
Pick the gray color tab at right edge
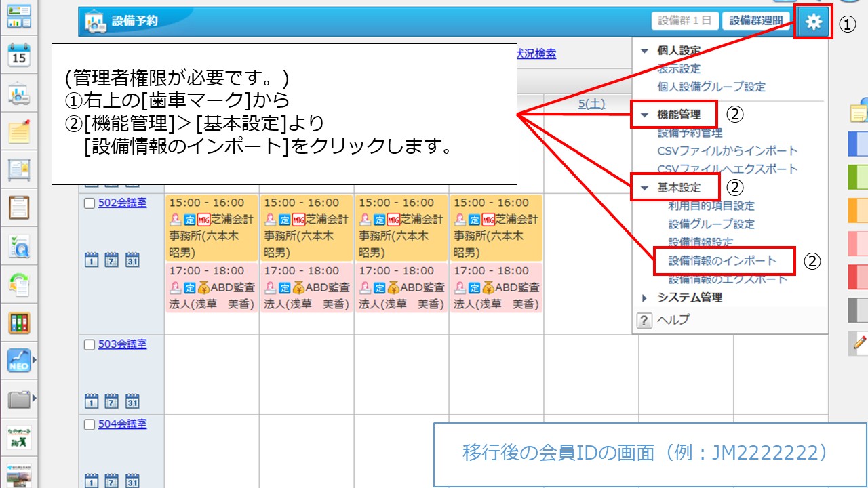(x=859, y=310)
